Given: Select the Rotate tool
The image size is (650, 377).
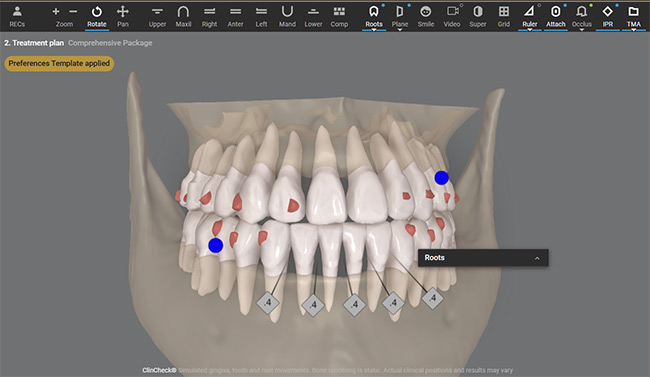Looking at the screenshot, I should [97, 17].
